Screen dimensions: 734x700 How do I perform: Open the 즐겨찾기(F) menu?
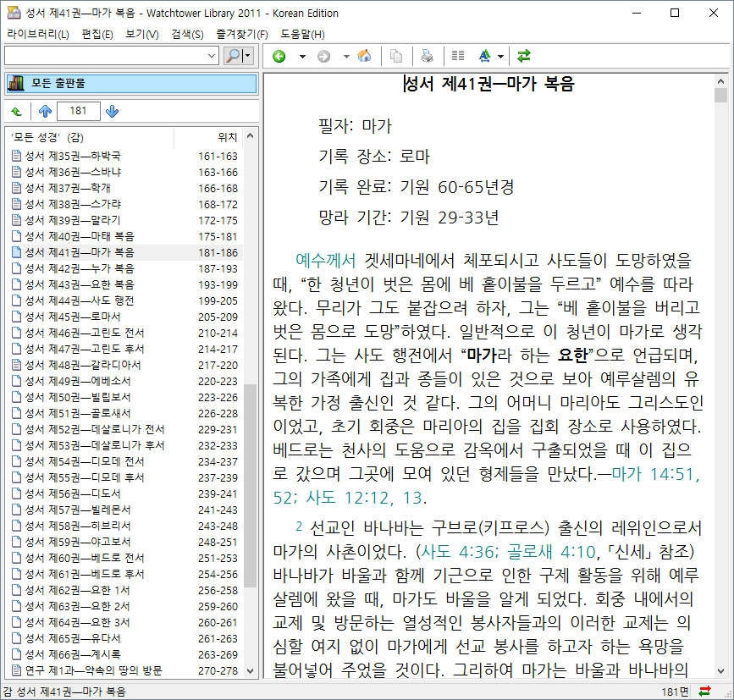click(242, 34)
